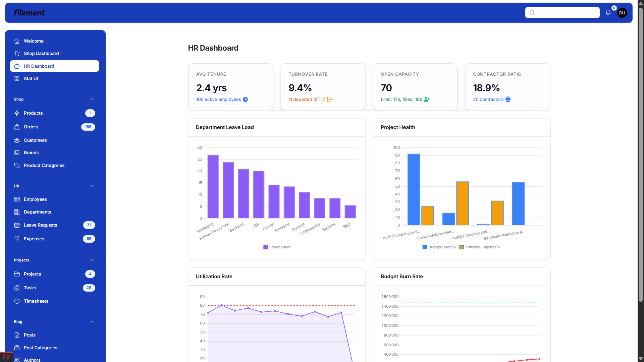Toggle Leave Days series in chart legend
Screen dimensions: 644x362
(277, 247)
